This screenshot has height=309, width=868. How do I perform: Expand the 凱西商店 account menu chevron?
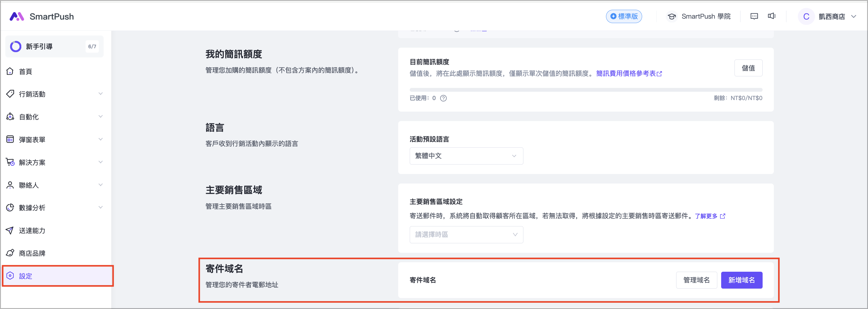[x=853, y=17]
